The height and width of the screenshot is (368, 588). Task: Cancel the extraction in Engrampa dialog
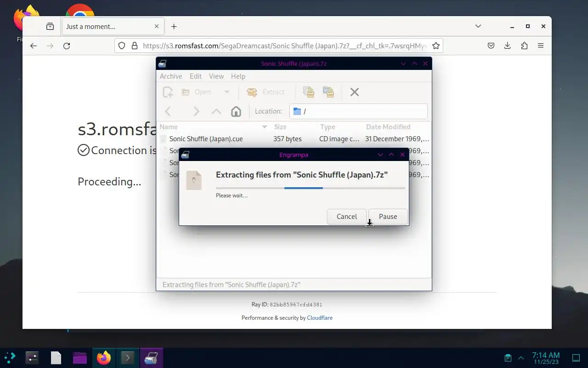(346, 217)
